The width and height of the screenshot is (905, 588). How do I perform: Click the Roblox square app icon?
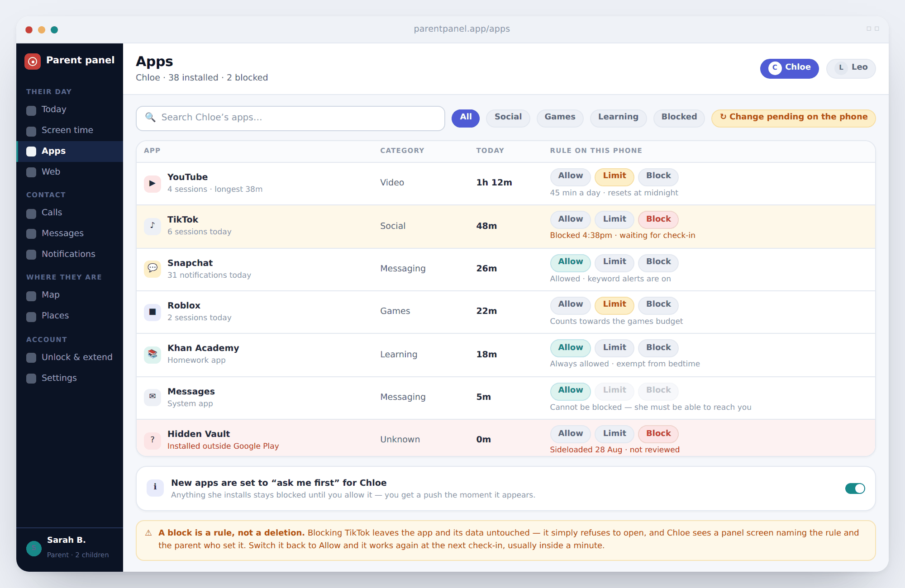click(x=152, y=312)
